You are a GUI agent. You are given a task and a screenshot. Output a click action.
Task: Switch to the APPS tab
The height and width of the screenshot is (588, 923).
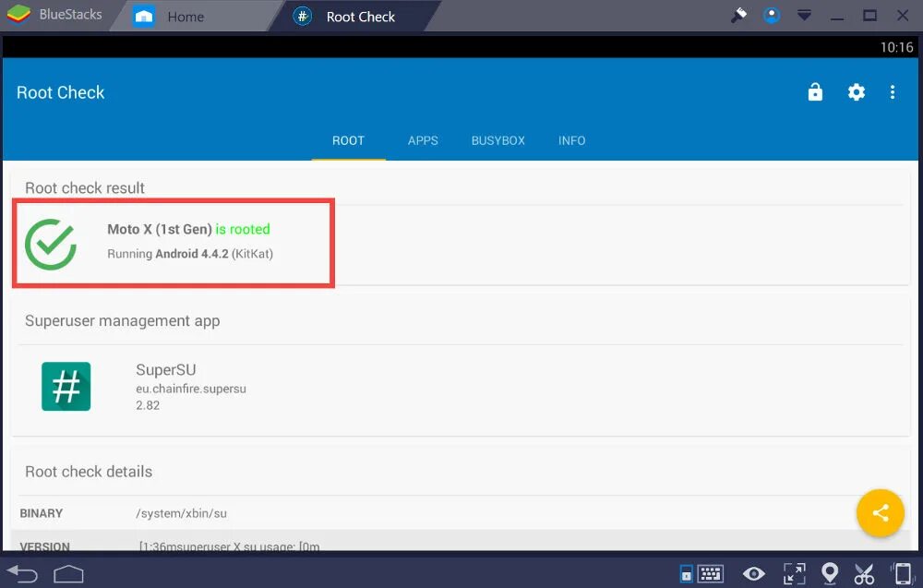click(x=423, y=140)
